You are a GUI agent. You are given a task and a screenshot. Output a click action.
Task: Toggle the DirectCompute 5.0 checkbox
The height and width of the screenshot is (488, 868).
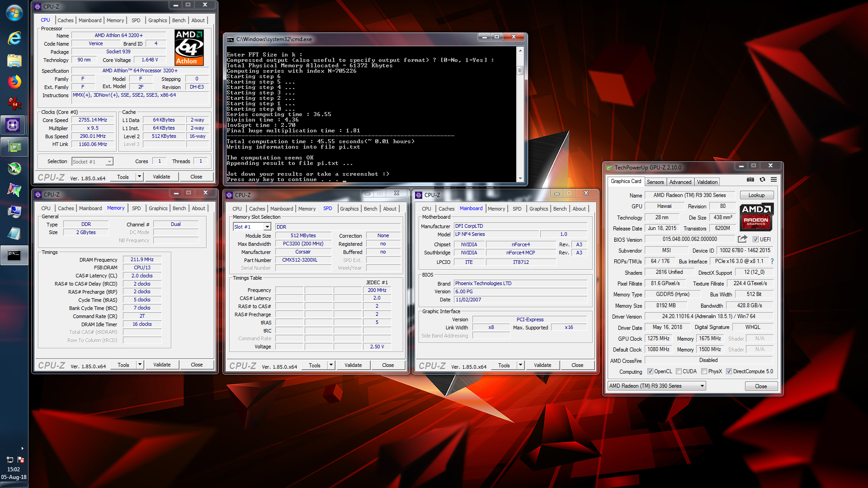coord(729,371)
